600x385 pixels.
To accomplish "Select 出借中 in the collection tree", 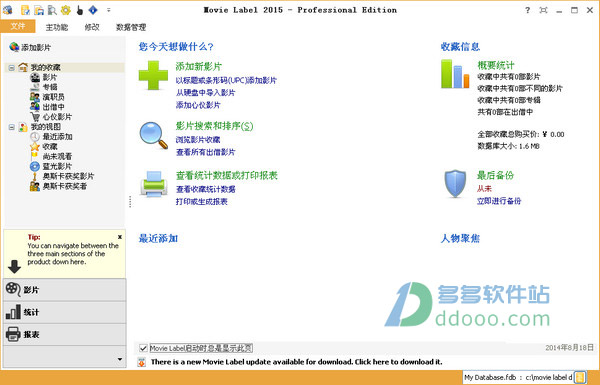I will click(x=54, y=107).
